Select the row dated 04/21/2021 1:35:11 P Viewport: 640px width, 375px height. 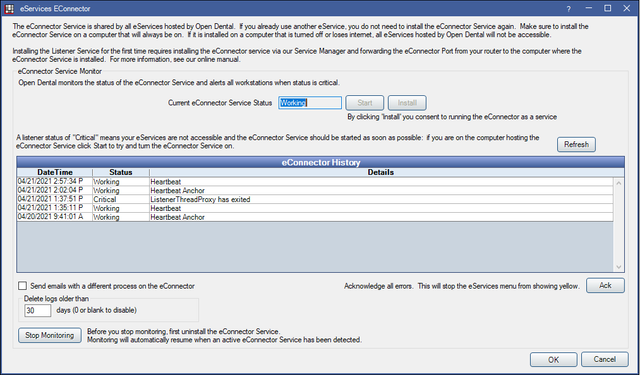click(315, 208)
